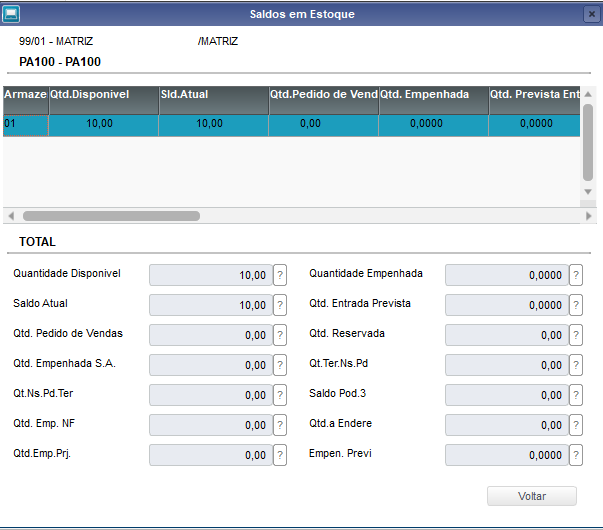The width and height of the screenshot is (603, 530).
Task: Click grid vertical scrollbar down arrow
Action: click(x=588, y=192)
